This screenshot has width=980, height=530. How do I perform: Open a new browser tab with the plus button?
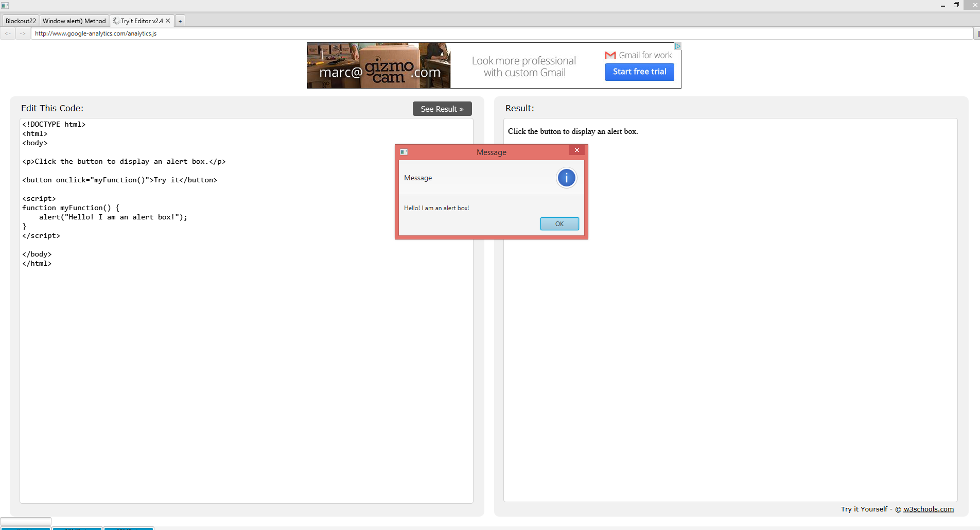tap(180, 21)
